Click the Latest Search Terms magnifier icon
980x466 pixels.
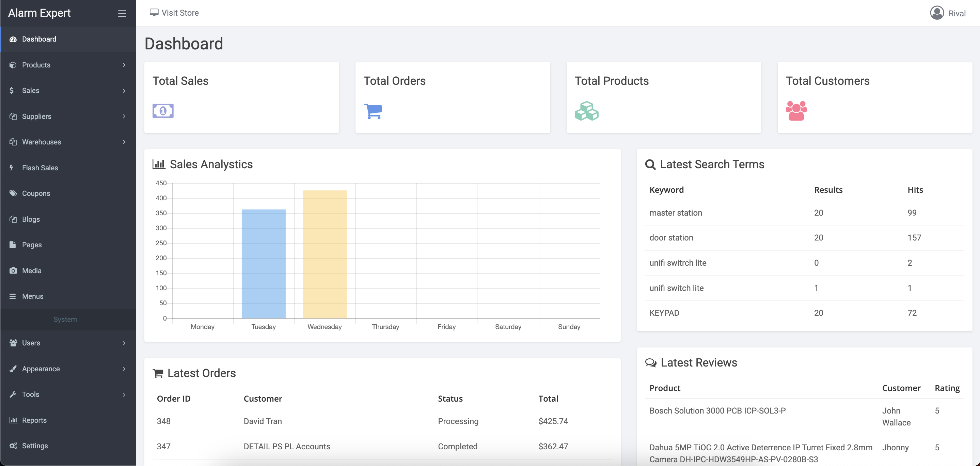650,165
